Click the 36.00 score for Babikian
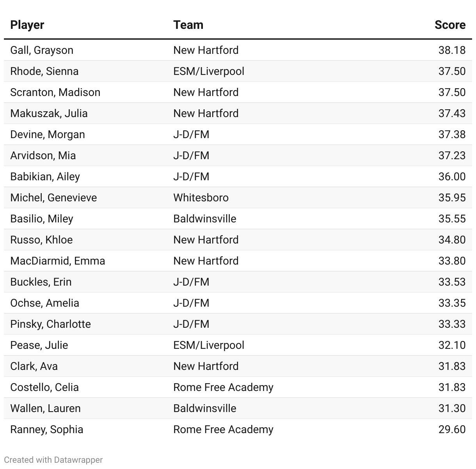 point(451,177)
